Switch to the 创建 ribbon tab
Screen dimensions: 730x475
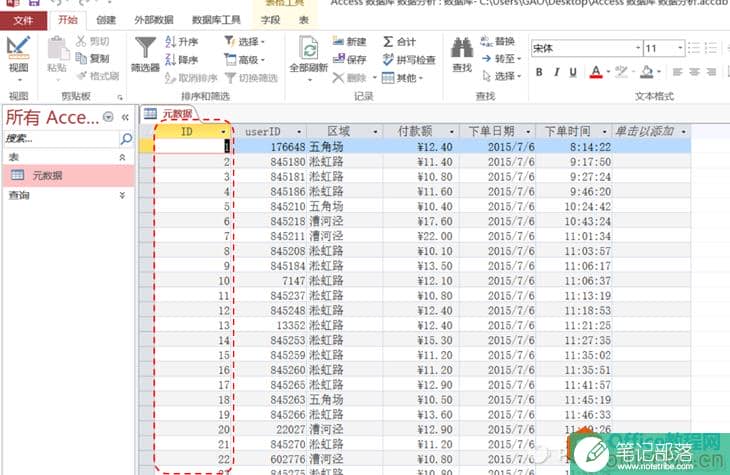106,20
